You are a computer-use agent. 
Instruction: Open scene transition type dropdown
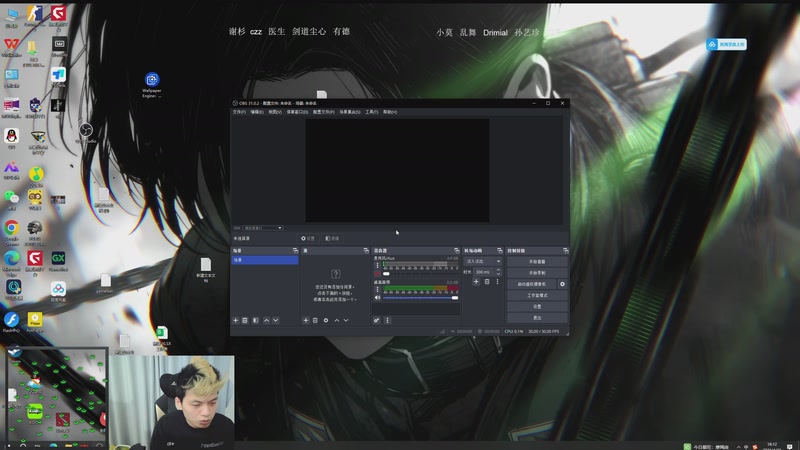pos(483,261)
